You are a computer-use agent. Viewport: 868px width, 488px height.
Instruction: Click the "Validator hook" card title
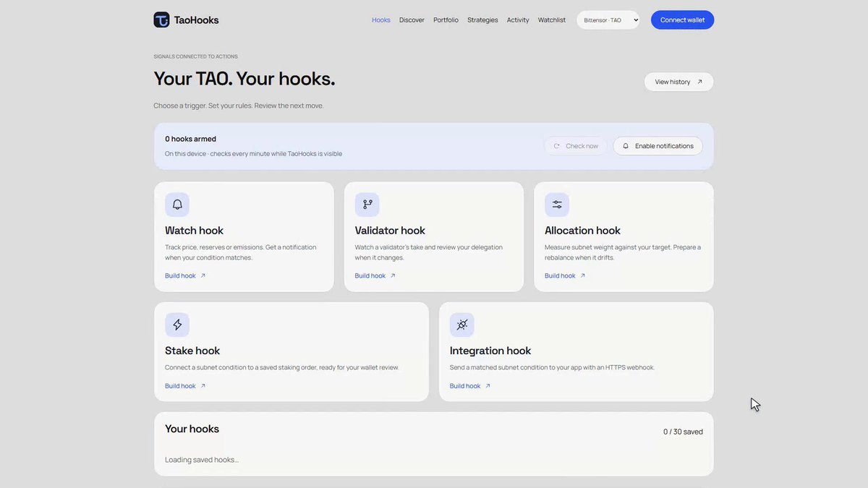pyautogui.click(x=390, y=231)
